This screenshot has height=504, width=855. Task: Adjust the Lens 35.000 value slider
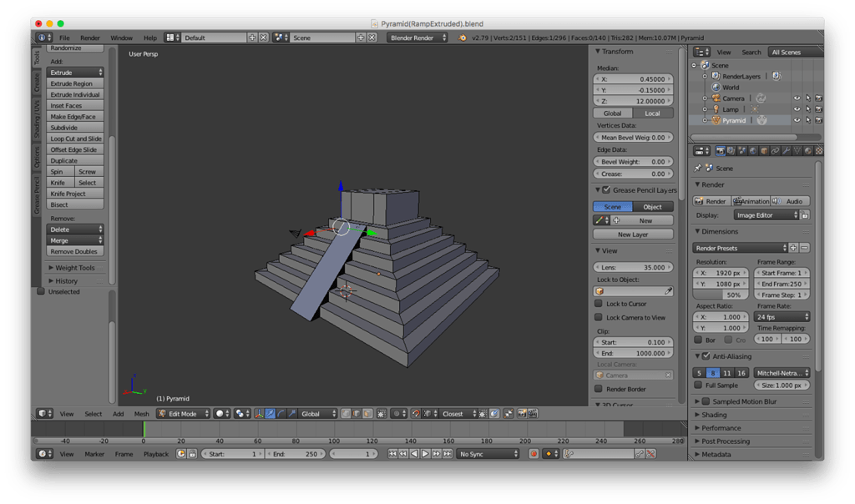click(x=633, y=267)
